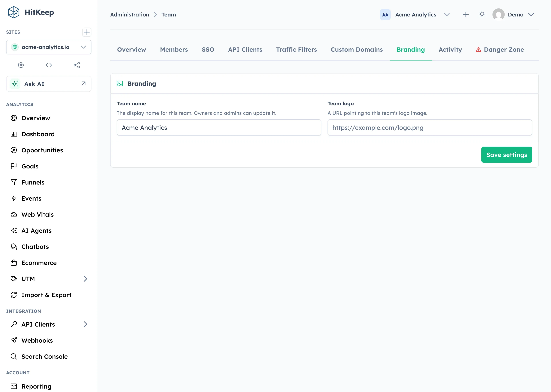Expand the API Clients sidebar chevron

(85, 324)
